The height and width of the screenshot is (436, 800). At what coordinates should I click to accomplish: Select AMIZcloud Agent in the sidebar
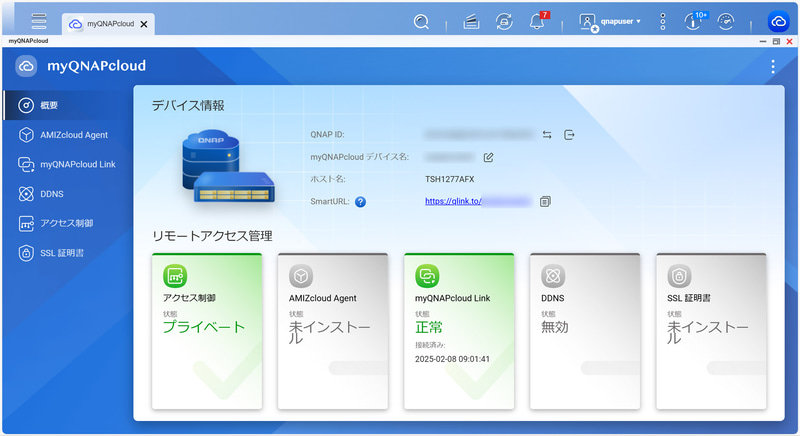[x=68, y=135]
